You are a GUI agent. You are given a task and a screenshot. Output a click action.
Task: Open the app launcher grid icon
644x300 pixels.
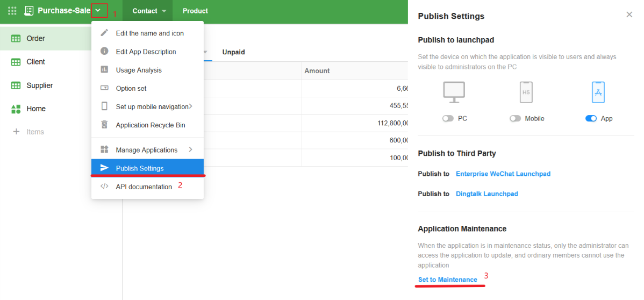pos(12,11)
